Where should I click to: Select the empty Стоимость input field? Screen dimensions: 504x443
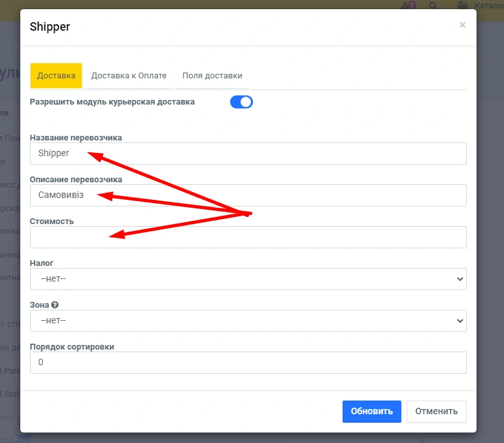point(248,237)
